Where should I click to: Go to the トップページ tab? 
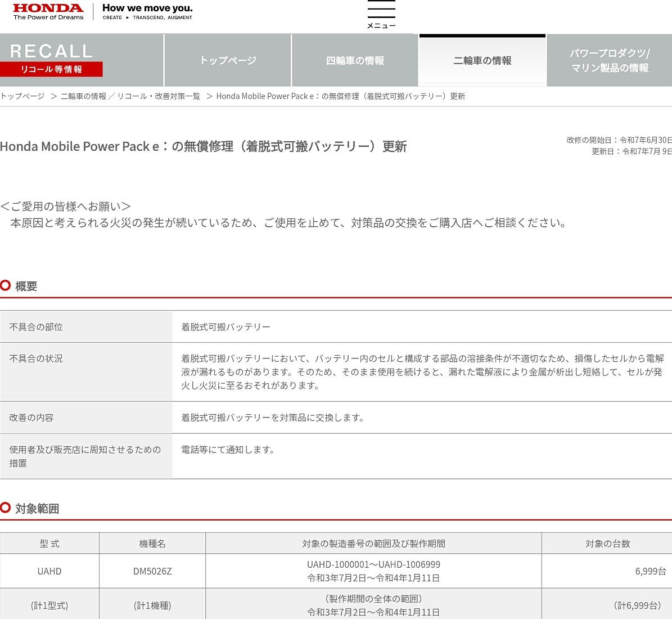click(228, 60)
